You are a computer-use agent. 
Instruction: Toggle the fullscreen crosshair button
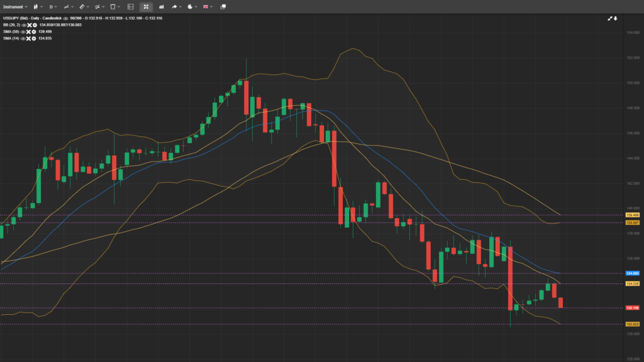tap(146, 6)
